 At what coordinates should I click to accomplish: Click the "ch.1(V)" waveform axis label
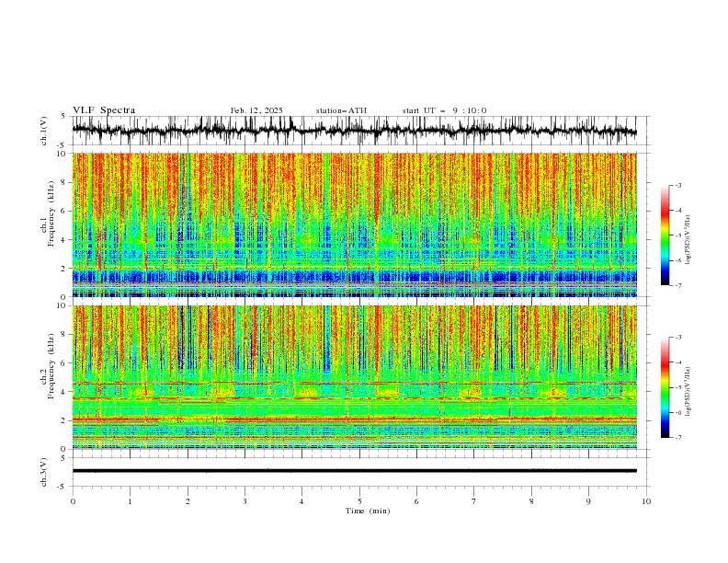(x=44, y=131)
